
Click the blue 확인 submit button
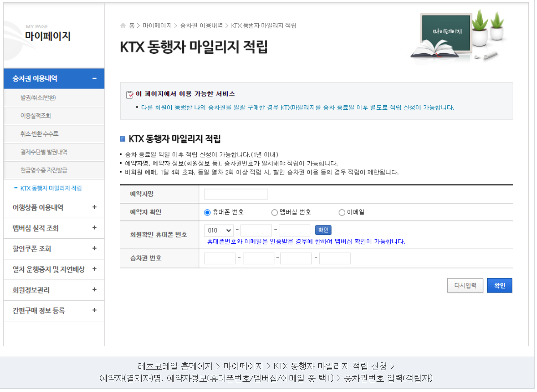(x=501, y=286)
